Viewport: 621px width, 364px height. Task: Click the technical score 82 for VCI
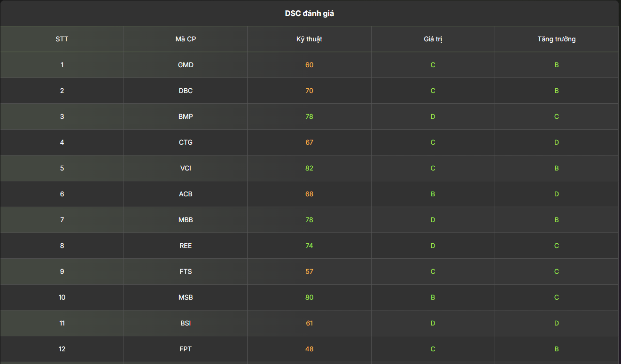pos(309,168)
